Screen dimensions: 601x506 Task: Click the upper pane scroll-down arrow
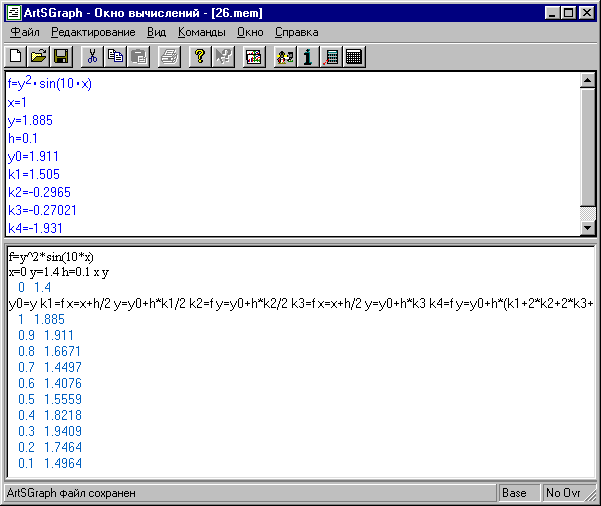point(587,227)
